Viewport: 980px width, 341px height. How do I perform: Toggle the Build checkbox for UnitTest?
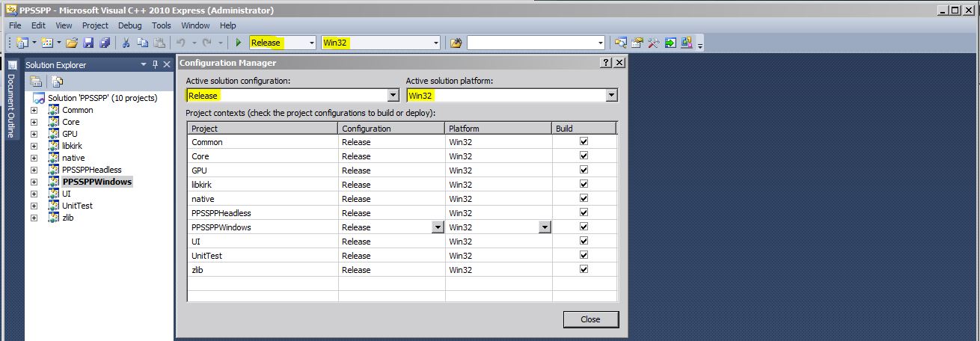[584, 255]
